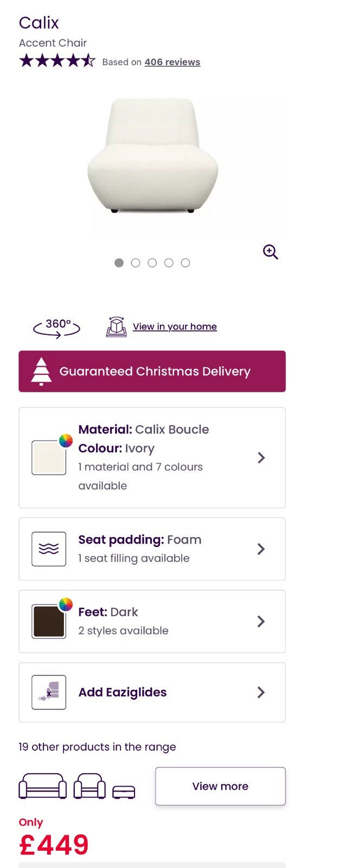Open the 360° rotation view
The width and height of the screenshot is (339, 868).
click(57, 327)
